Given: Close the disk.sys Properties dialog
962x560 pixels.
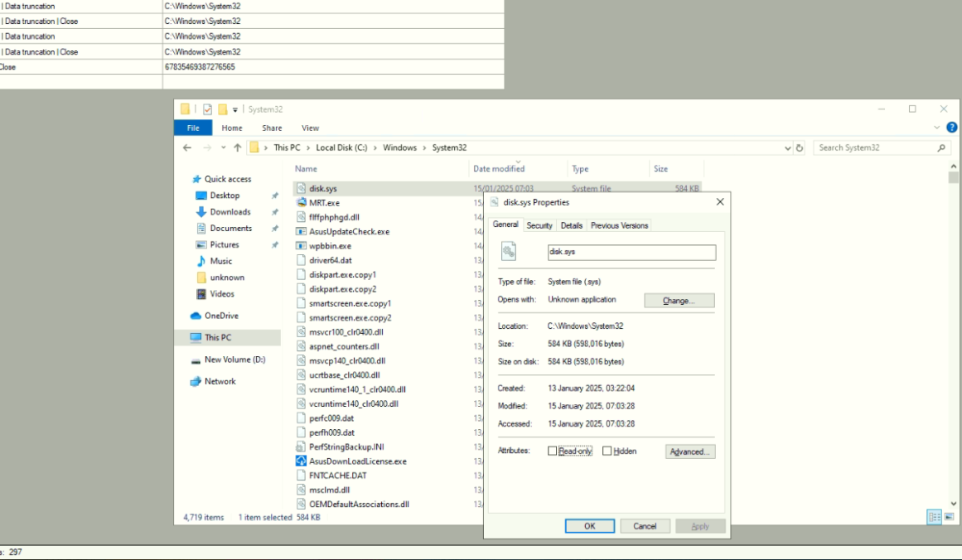Looking at the screenshot, I should coord(720,202).
